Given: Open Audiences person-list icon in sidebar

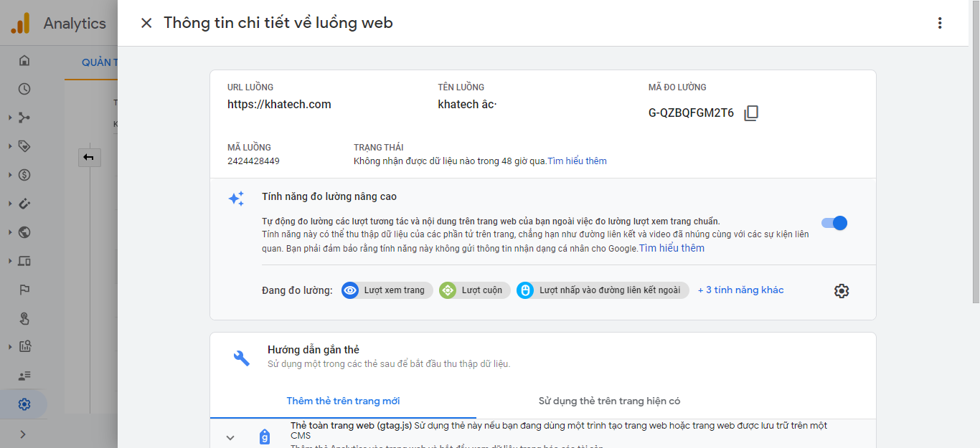Looking at the screenshot, I should pyautogui.click(x=24, y=376).
